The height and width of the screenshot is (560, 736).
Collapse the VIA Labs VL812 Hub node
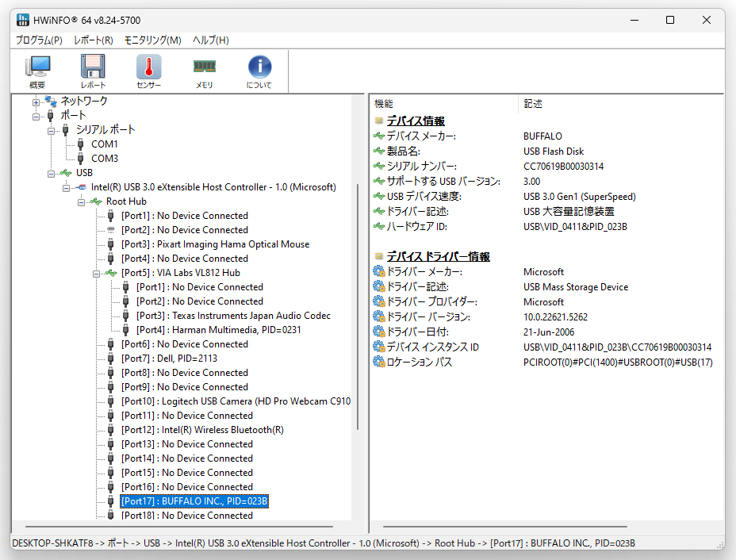96,273
